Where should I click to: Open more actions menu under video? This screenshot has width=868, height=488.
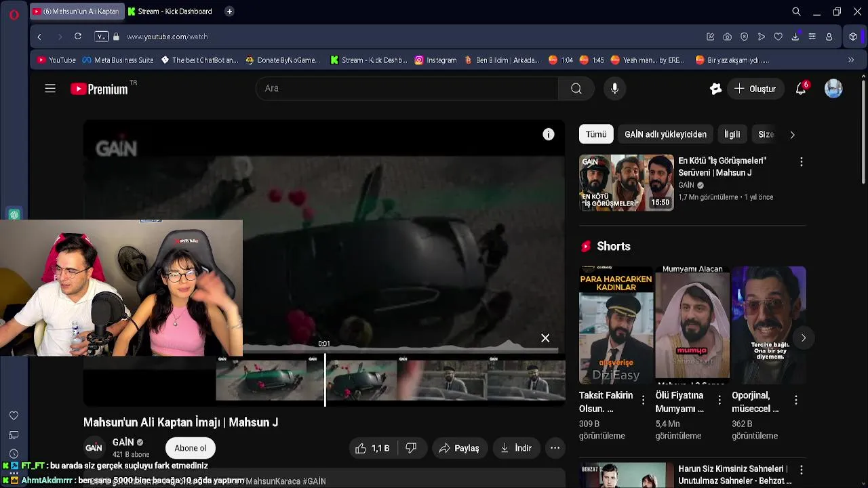point(555,448)
